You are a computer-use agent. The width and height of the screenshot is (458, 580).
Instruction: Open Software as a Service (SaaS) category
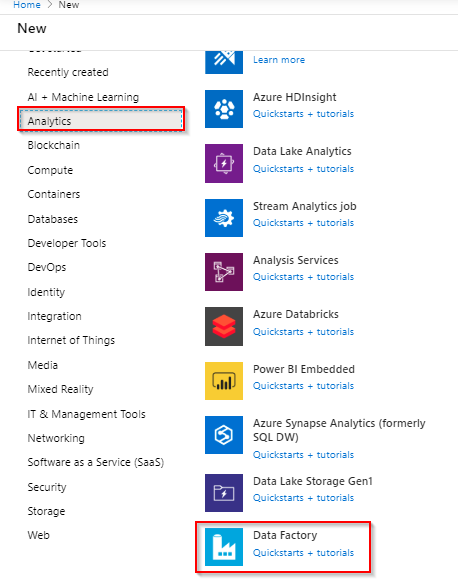[x=95, y=462]
